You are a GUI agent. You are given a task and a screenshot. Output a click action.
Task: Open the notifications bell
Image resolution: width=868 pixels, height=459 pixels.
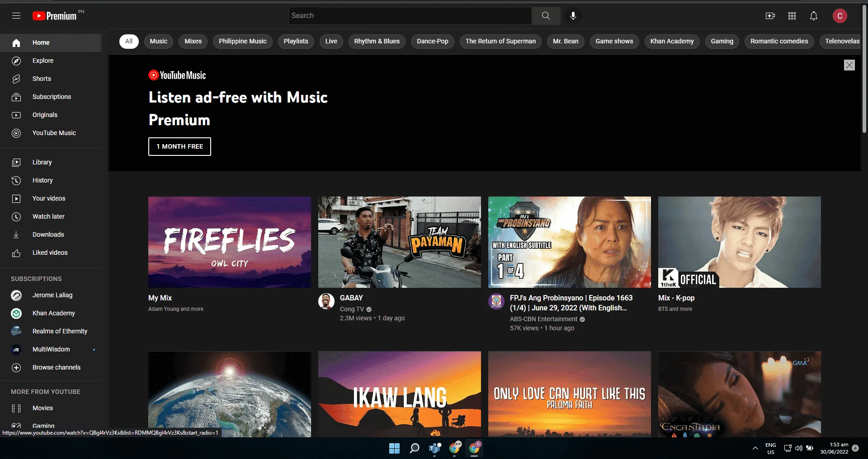[814, 16]
